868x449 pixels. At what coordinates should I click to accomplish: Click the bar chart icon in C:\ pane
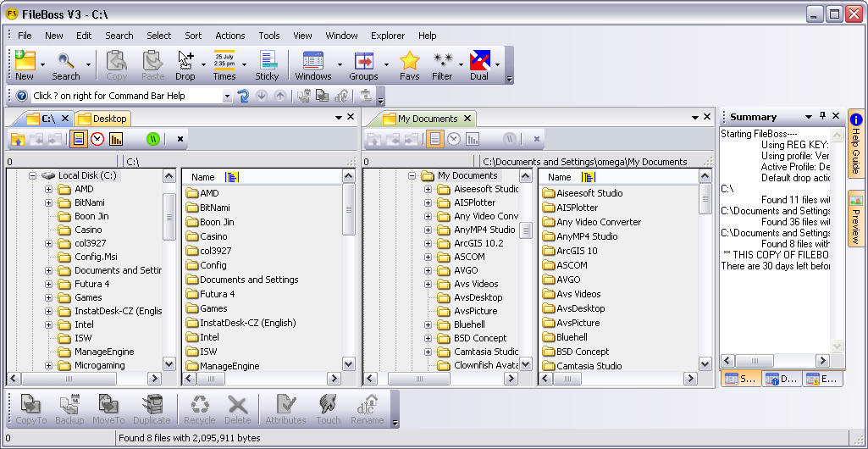116,139
